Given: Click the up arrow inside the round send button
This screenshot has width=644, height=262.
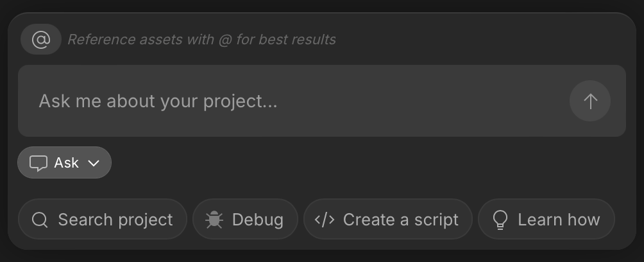Looking at the screenshot, I should click(590, 101).
